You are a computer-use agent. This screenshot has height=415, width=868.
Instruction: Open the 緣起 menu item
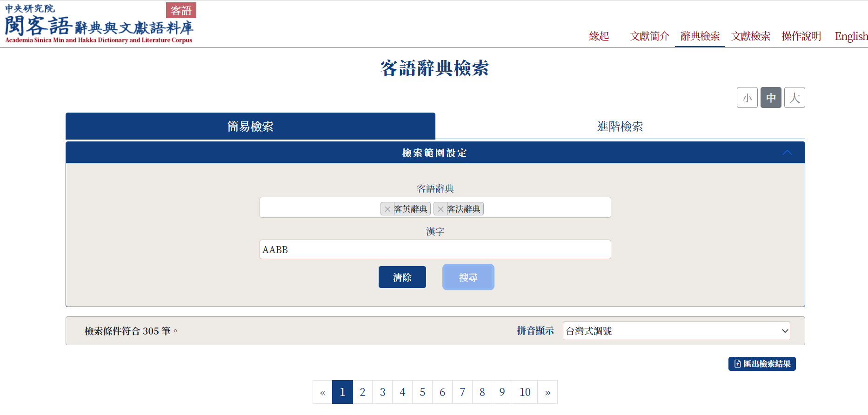click(x=599, y=36)
